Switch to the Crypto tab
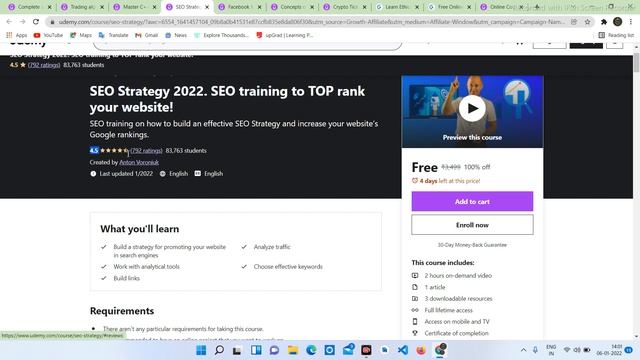This screenshot has height=360, width=640. click(344, 7)
